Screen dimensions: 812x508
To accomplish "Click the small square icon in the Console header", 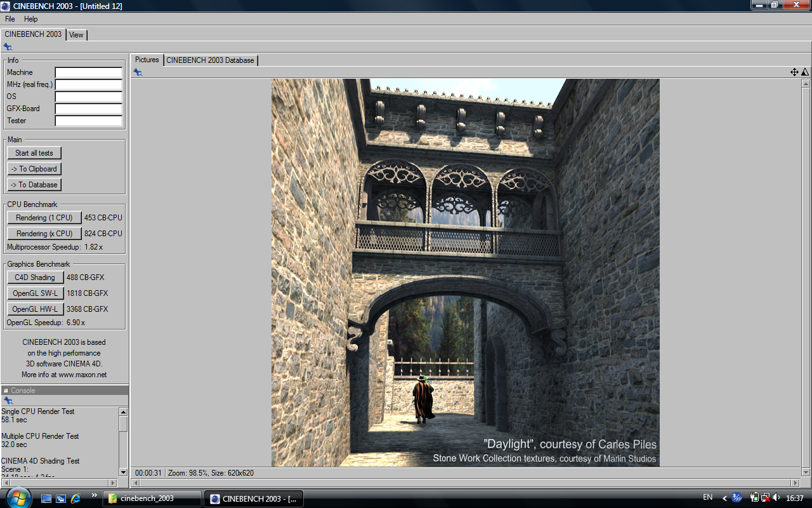I will (6, 391).
